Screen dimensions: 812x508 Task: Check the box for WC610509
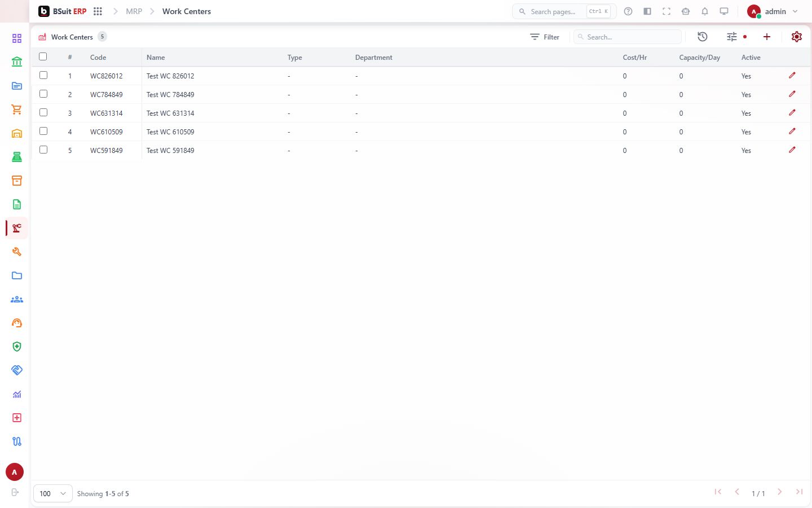pos(43,131)
